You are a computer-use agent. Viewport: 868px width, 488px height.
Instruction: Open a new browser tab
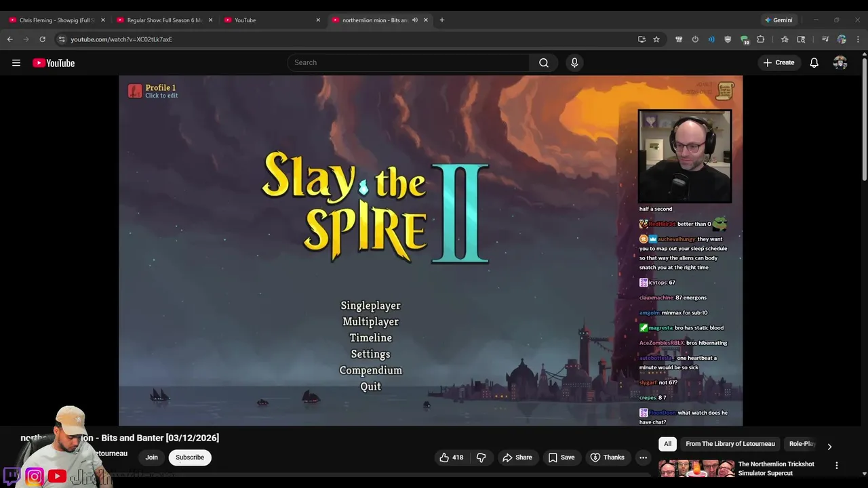coord(442,20)
